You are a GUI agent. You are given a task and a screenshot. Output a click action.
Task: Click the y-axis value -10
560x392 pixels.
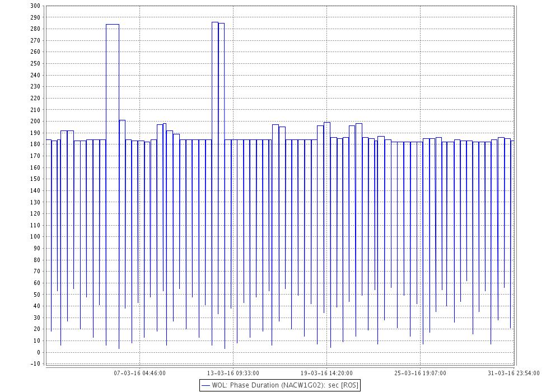(x=35, y=364)
